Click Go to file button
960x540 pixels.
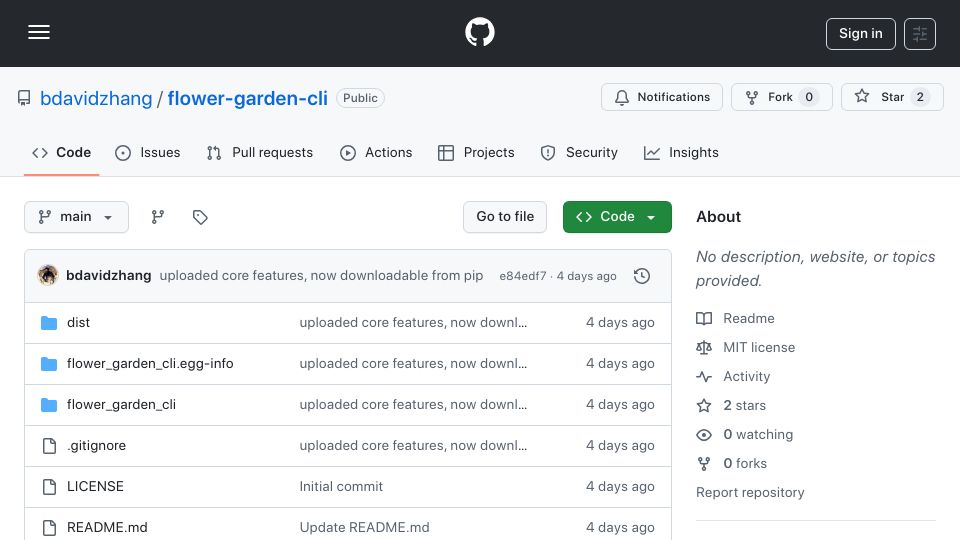[x=505, y=217]
